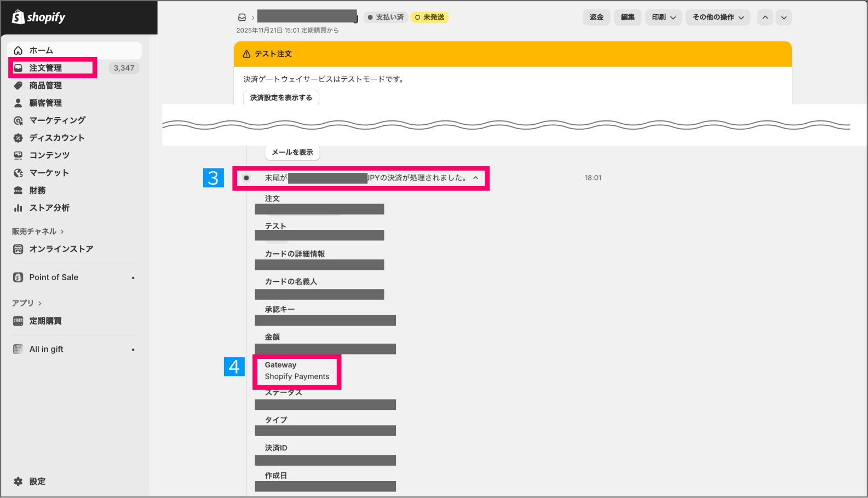
Task: Open the オンラインストア sales channel
Action: 61,249
